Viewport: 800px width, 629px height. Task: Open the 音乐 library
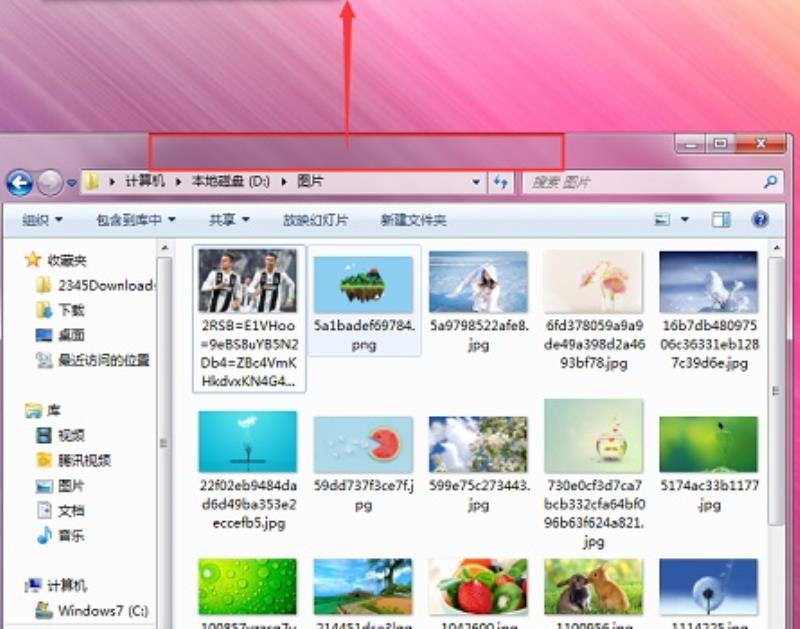tap(71, 536)
